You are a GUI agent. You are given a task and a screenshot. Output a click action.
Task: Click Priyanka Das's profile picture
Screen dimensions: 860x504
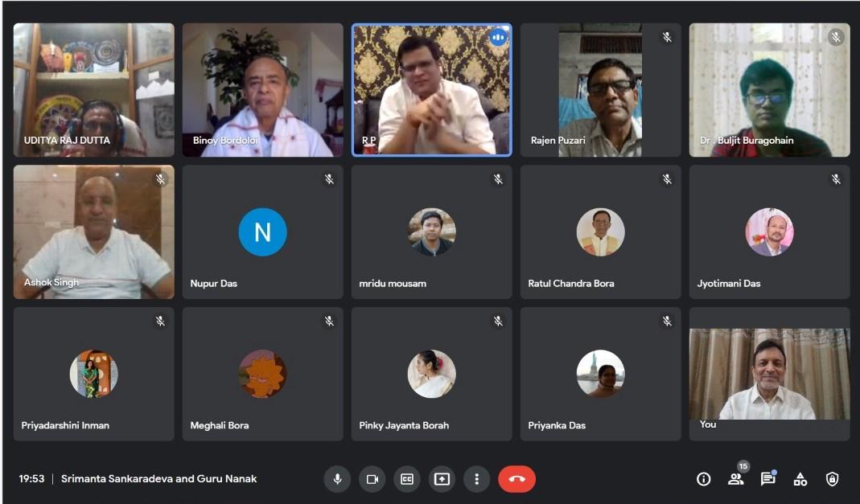click(x=600, y=374)
